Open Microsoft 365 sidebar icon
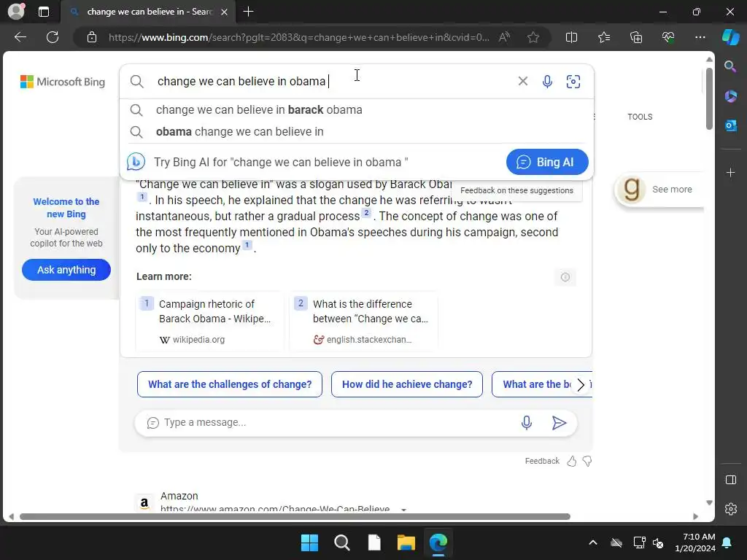 click(x=730, y=96)
